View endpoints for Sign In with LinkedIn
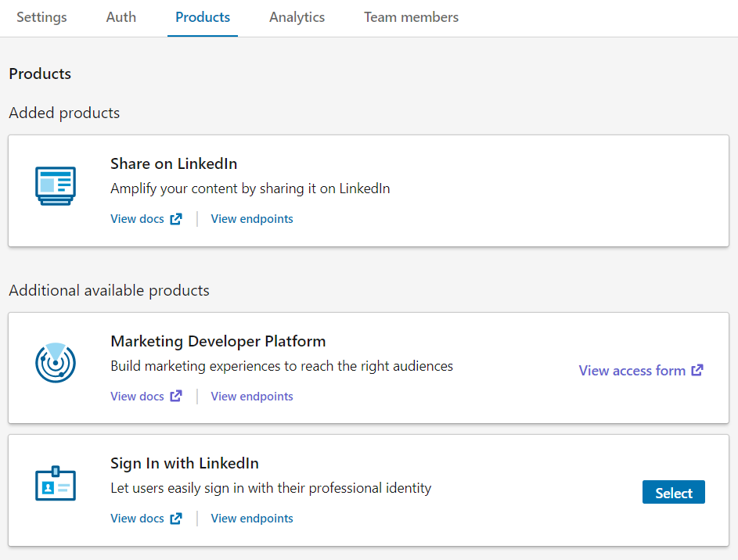The image size is (738, 560). (x=252, y=519)
